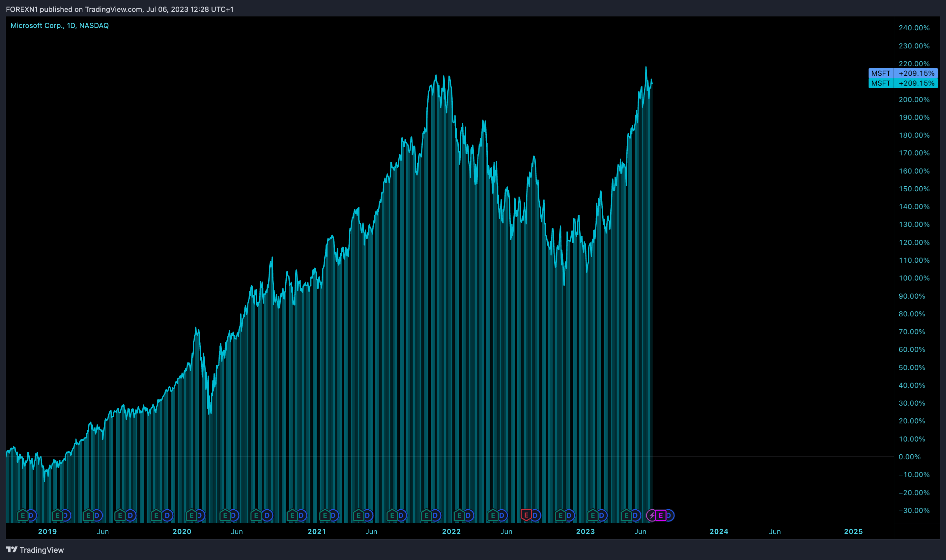Click the 230.00% axis label
Viewport: 946px width, 560px height.
coord(914,46)
